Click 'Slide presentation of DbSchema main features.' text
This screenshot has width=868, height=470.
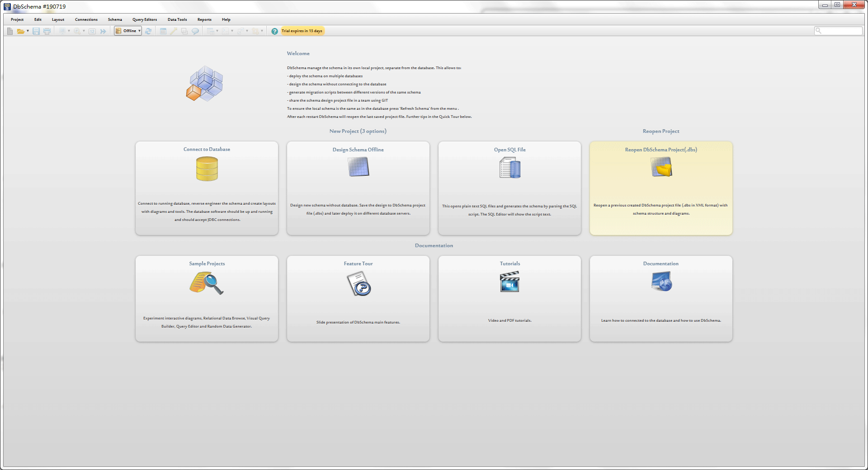point(358,322)
